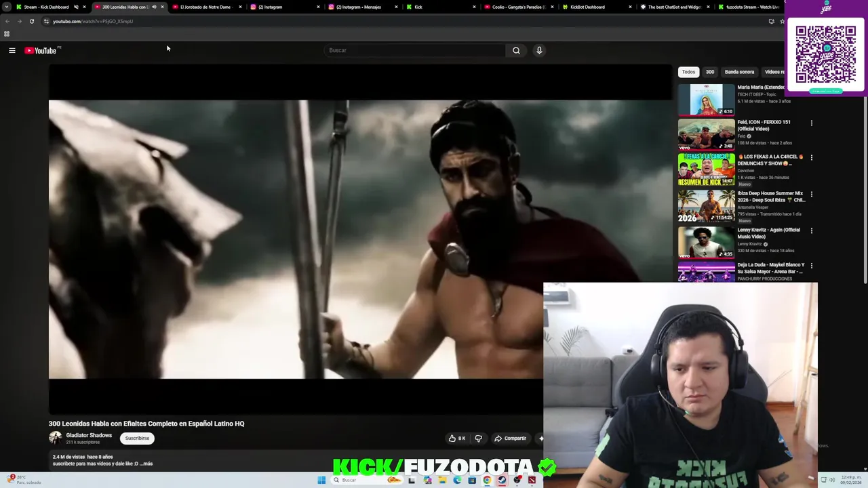Click the video title 300 Leonidas Habla con Efialtes
868x488 pixels.
(146, 424)
